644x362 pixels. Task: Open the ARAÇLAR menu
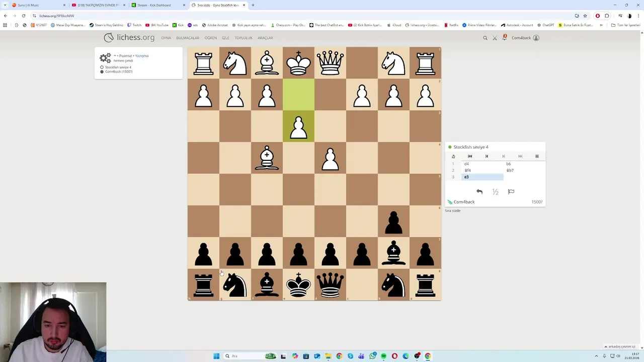click(x=265, y=38)
